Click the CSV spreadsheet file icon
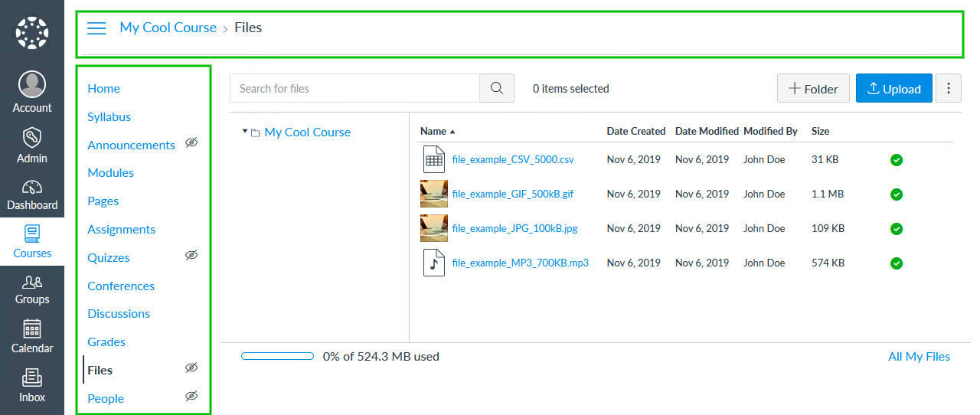 pyautogui.click(x=434, y=159)
